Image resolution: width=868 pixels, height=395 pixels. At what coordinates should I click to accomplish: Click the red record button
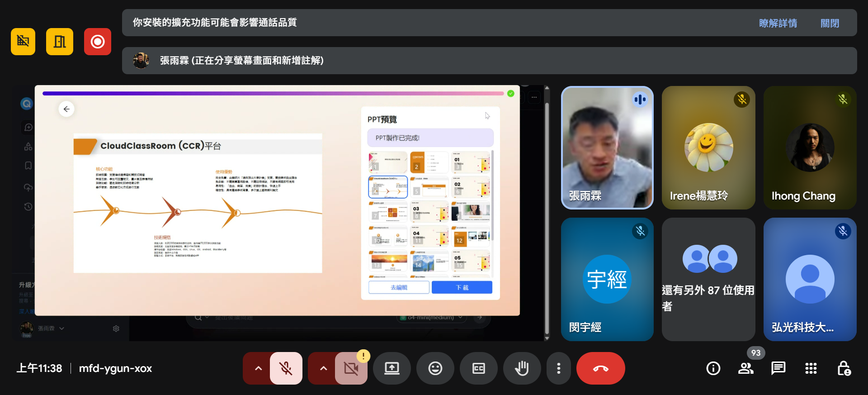(98, 42)
